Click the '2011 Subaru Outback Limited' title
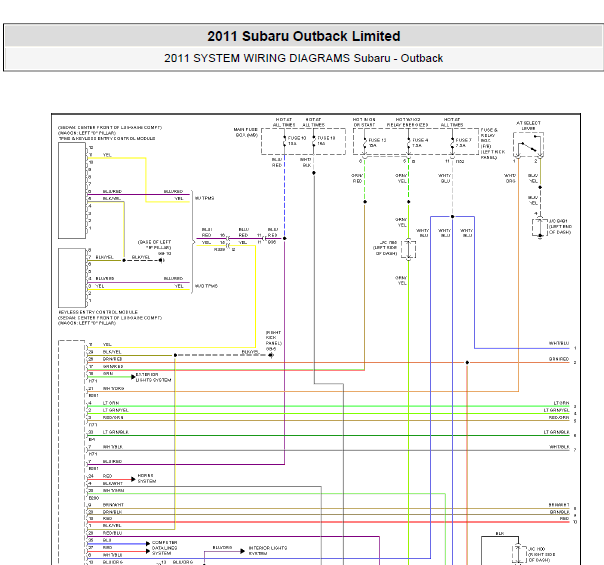Viewport: 604px width, 565px height. tap(304, 36)
